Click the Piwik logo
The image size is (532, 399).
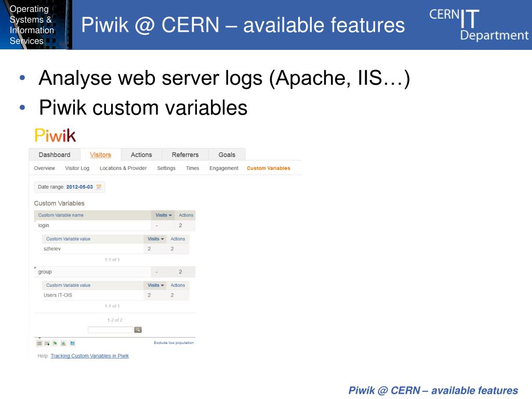click(x=55, y=136)
